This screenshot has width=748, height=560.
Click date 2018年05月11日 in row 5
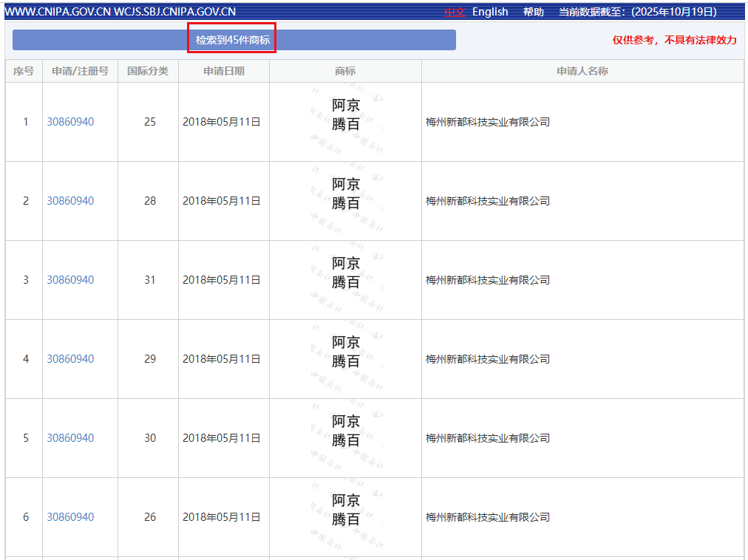click(x=221, y=438)
